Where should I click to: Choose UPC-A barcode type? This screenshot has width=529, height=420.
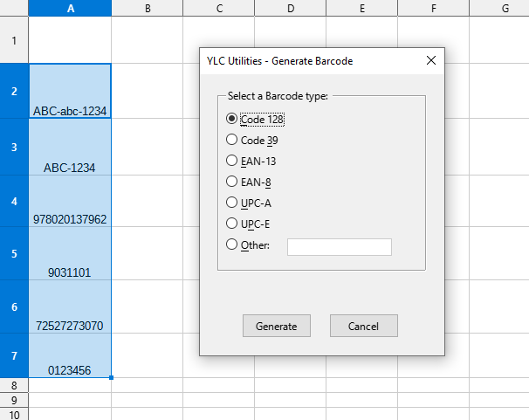point(232,203)
